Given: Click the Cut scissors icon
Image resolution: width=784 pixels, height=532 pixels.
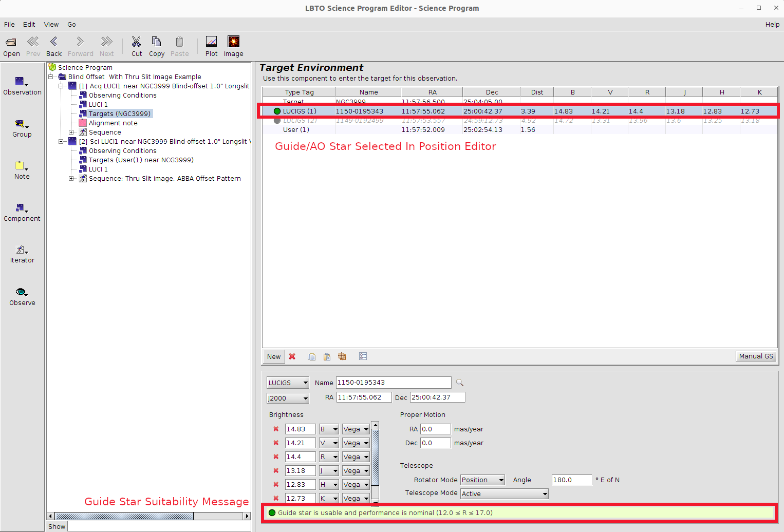Looking at the screenshot, I should (x=136, y=42).
